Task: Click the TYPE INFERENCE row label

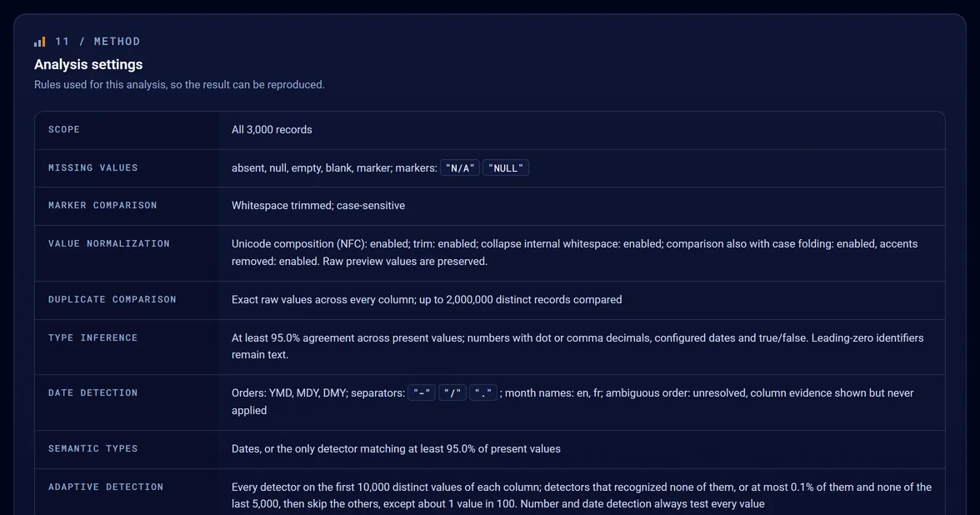Action: 92,337
